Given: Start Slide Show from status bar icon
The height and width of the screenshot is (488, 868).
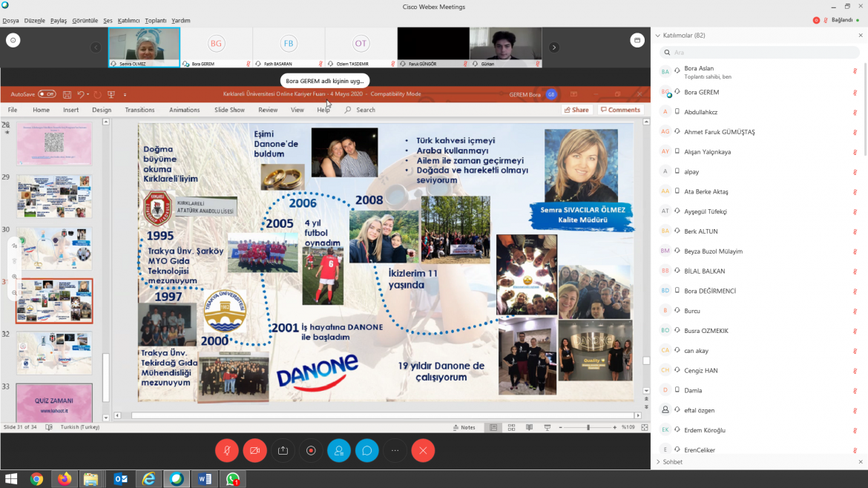Looking at the screenshot, I should pos(548,427).
